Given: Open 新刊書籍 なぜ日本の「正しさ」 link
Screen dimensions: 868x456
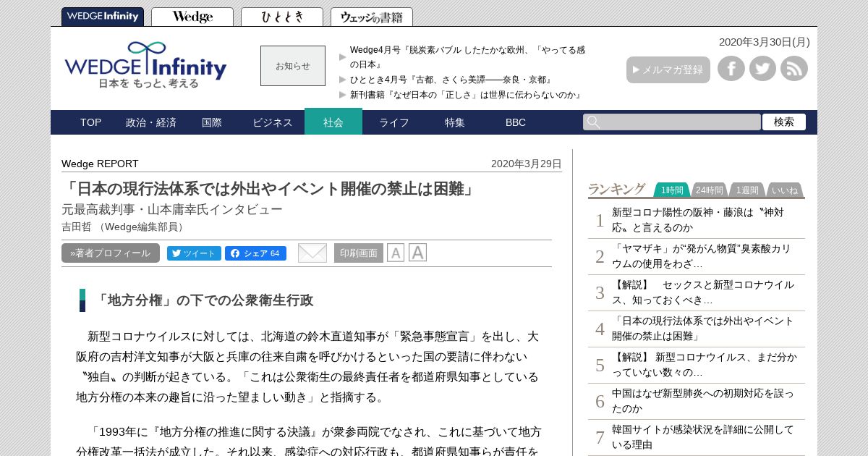Looking at the screenshot, I should coord(467,95).
